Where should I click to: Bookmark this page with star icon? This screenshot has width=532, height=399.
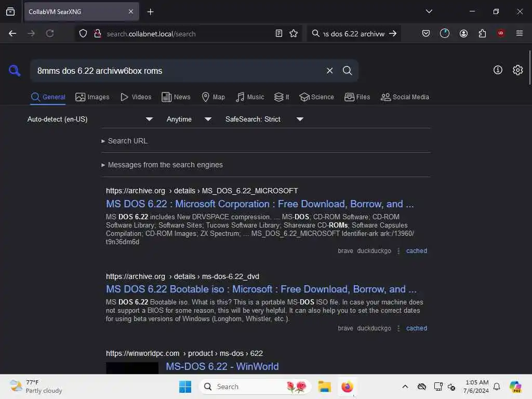[x=294, y=33]
